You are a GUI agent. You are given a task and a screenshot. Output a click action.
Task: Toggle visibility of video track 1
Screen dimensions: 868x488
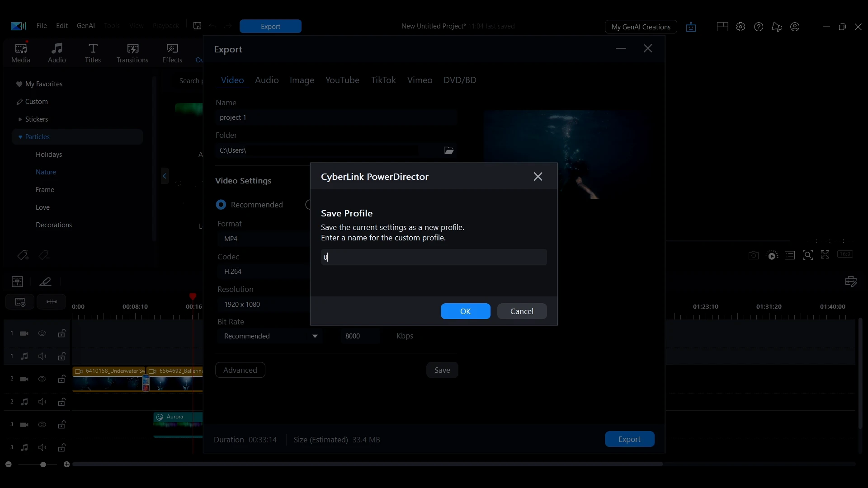click(x=42, y=333)
